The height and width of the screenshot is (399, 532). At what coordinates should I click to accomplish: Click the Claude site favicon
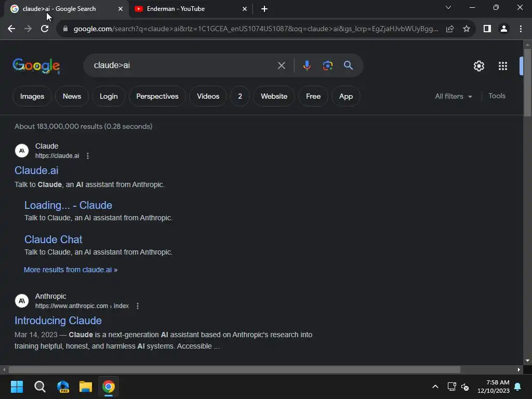pyautogui.click(x=22, y=151)
